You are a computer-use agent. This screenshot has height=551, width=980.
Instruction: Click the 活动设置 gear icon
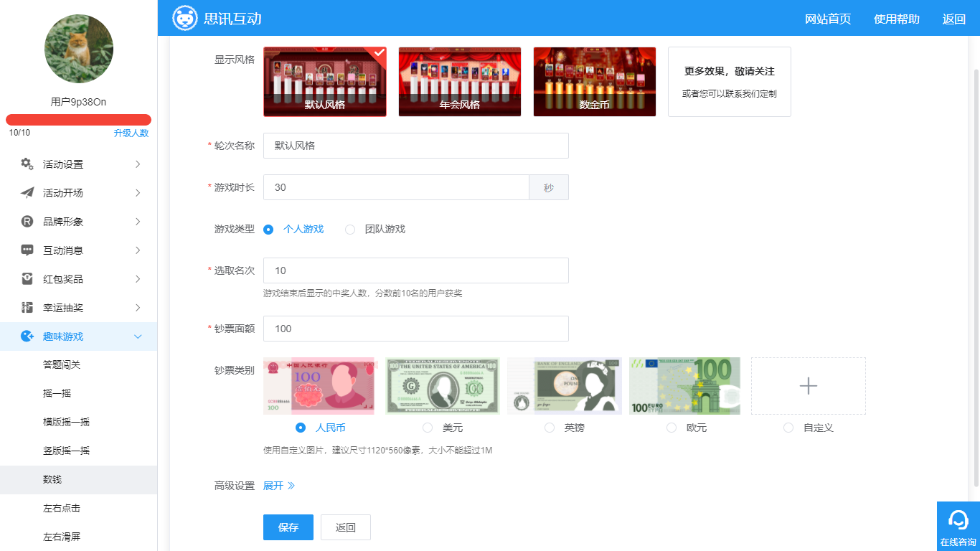[27, 164]
